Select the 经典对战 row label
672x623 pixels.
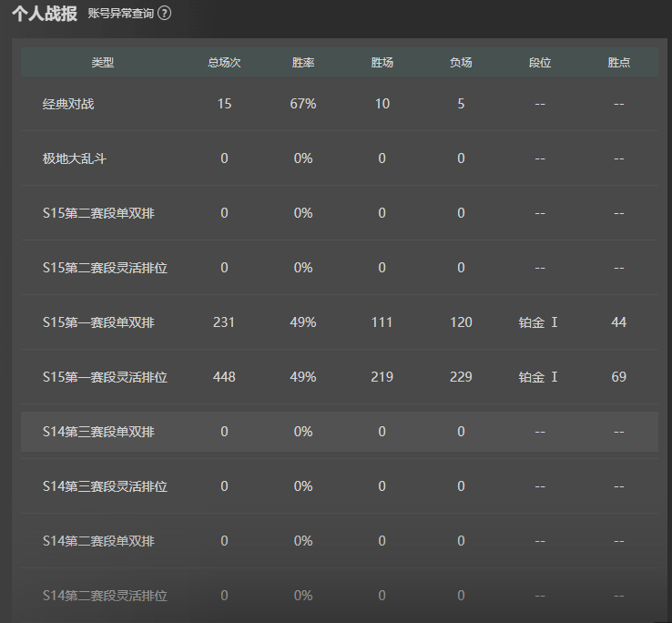68,104
